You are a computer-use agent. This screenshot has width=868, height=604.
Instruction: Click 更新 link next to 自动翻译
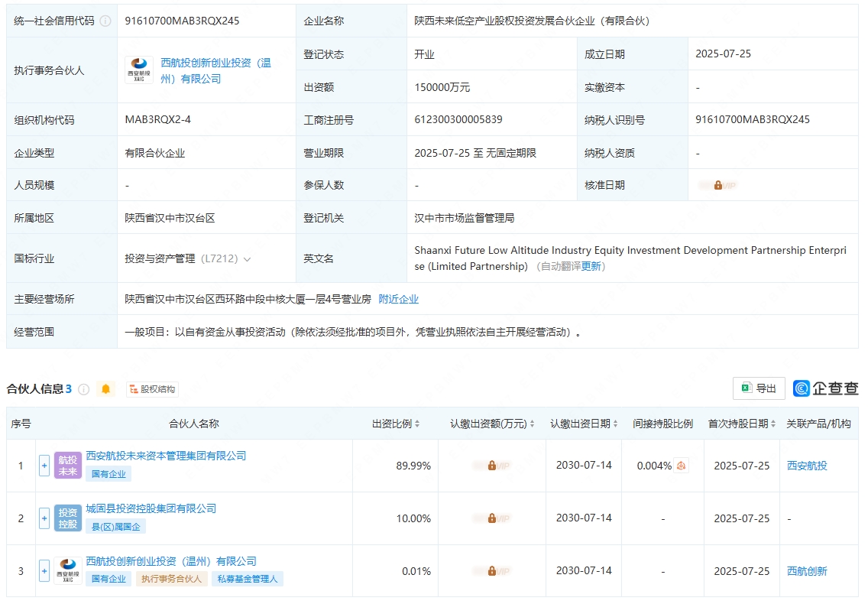(x=592, y=267)
